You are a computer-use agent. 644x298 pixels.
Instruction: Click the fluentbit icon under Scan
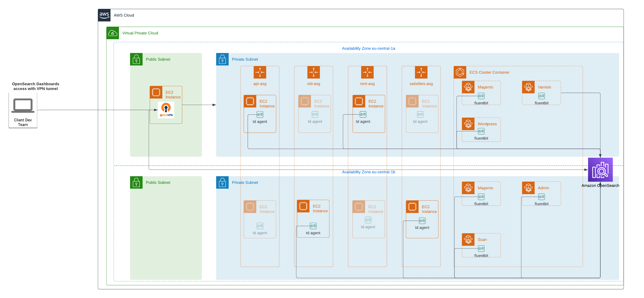pyautogui.click(x=481, y=249)
